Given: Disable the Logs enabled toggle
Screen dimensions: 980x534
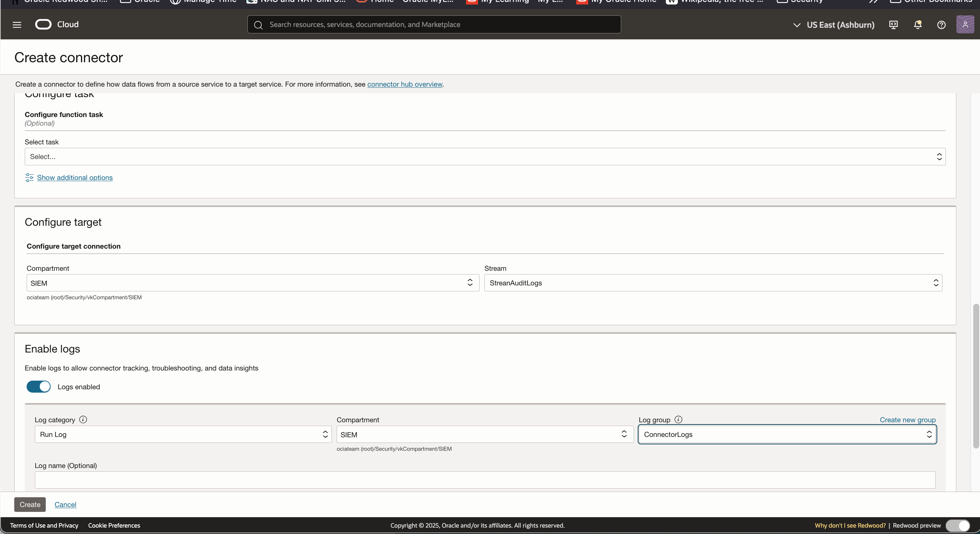Looking at the screenshot, I should tap(38, 387).
